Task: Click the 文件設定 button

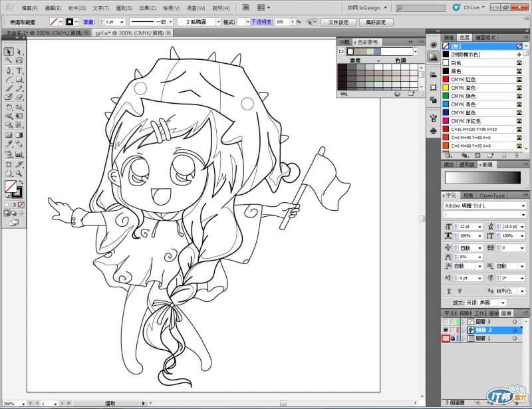Action: tap(338, 23)
